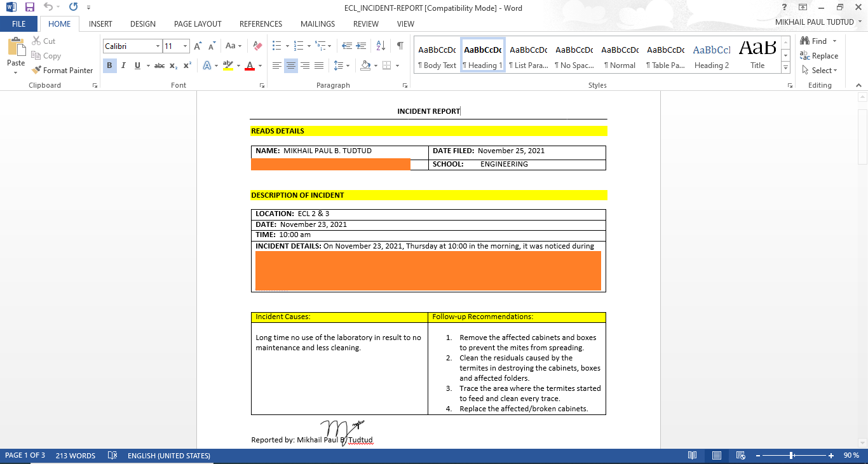The height and width of the screenshot is (464, 868).
Task: Align text to the left
Action: 277,65
